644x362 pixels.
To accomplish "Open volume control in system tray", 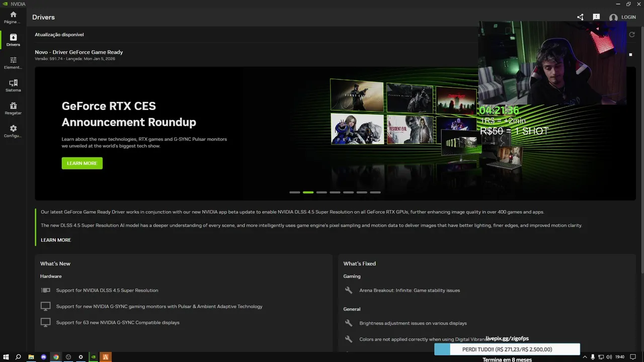I will (x=609, y=357).
